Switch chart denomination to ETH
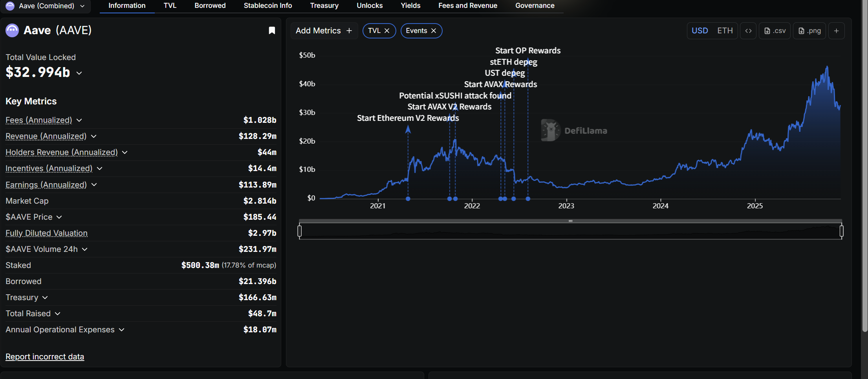 725,31
